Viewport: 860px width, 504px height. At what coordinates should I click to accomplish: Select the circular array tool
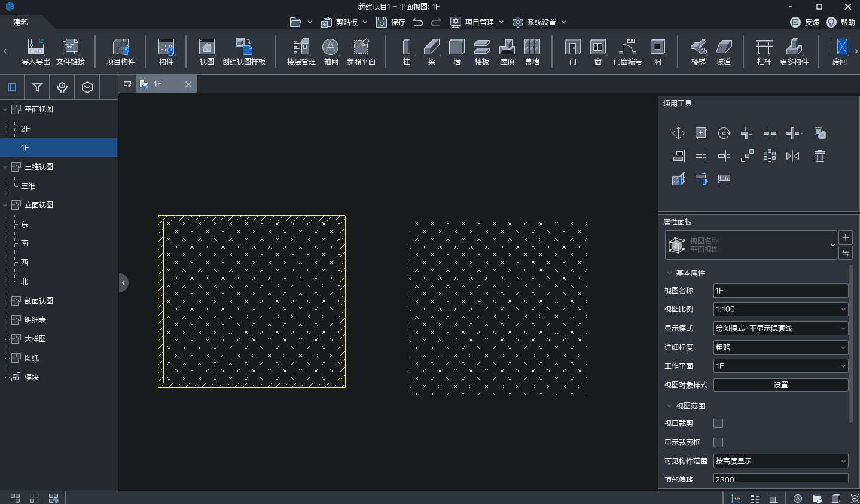(770, 156)
